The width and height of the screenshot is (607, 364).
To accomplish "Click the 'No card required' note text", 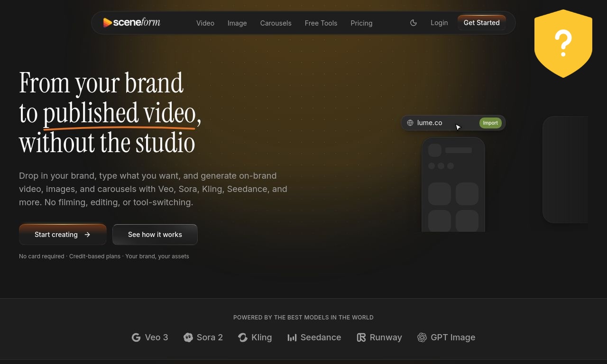I will (42, 256).
